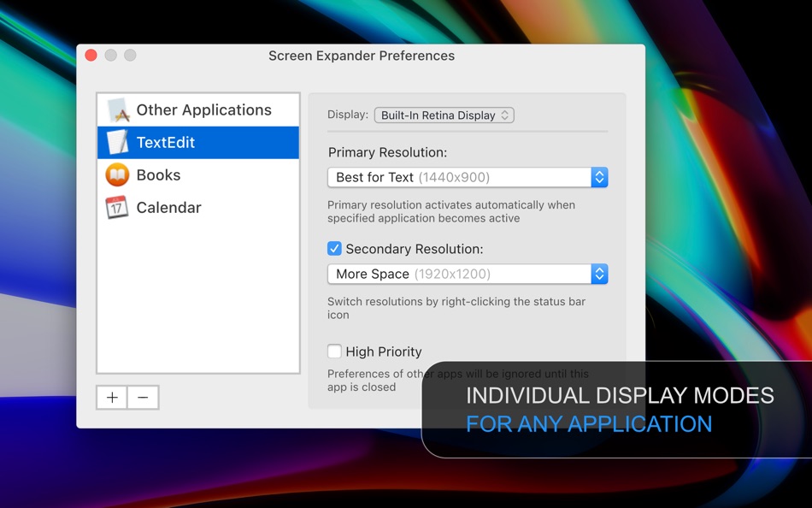Click the 'Primary resolution activates automatically' description
The width and height of the screenshot is (812, 508).
[451, 211]
